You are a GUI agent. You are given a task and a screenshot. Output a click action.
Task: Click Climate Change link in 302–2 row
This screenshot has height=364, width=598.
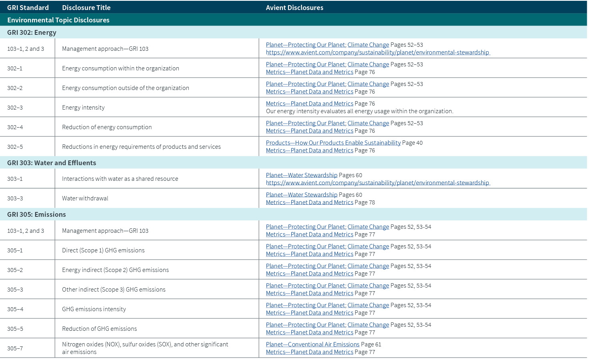[x=368, y=84]
